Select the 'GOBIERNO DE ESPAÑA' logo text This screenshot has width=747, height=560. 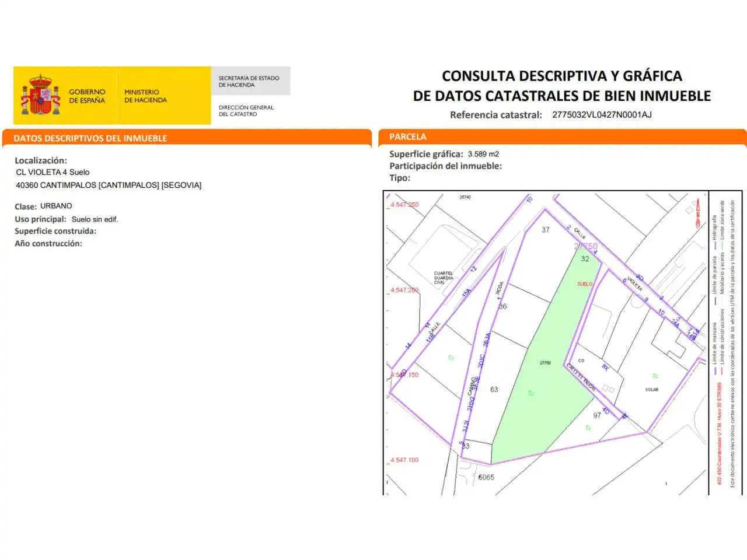tap(87, 96)
